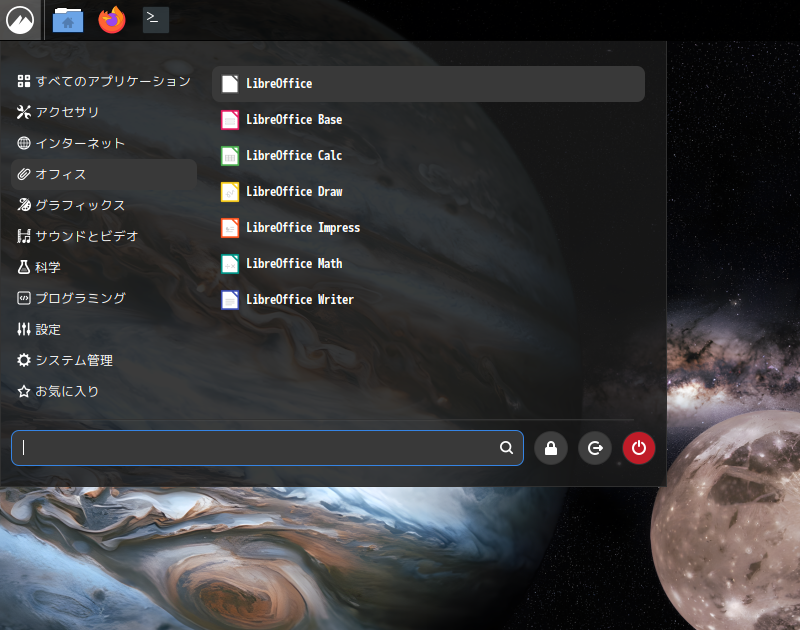This screenshot has height=630, width=800.
Task: Click the log out button
Action: 595,448
